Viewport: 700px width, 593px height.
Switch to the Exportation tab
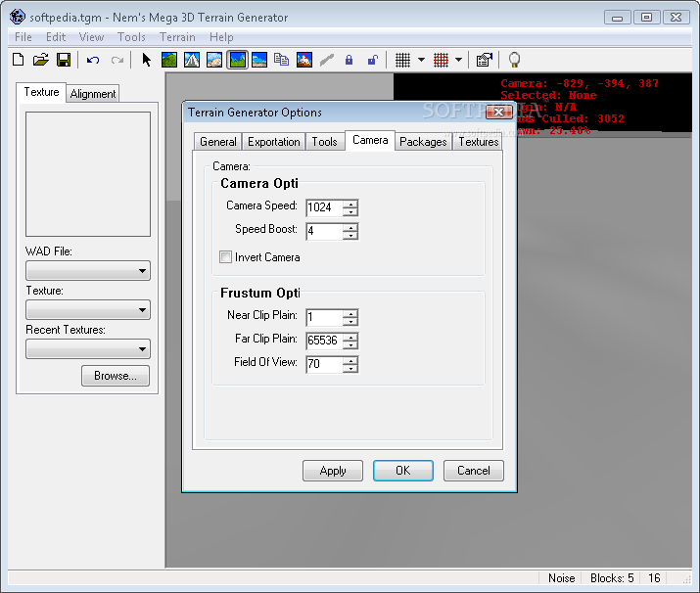pyautogui.click(x=274, y=142)
